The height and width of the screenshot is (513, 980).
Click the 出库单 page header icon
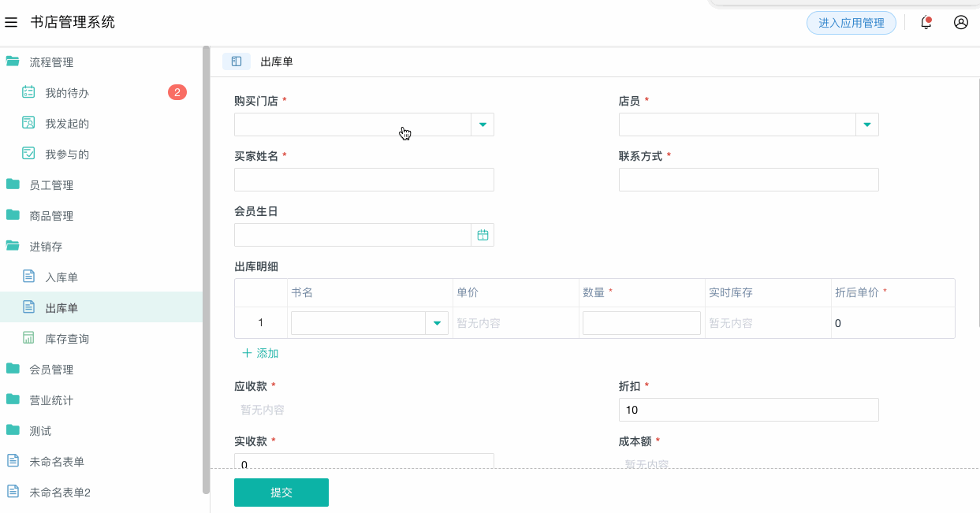coord(236,61)
